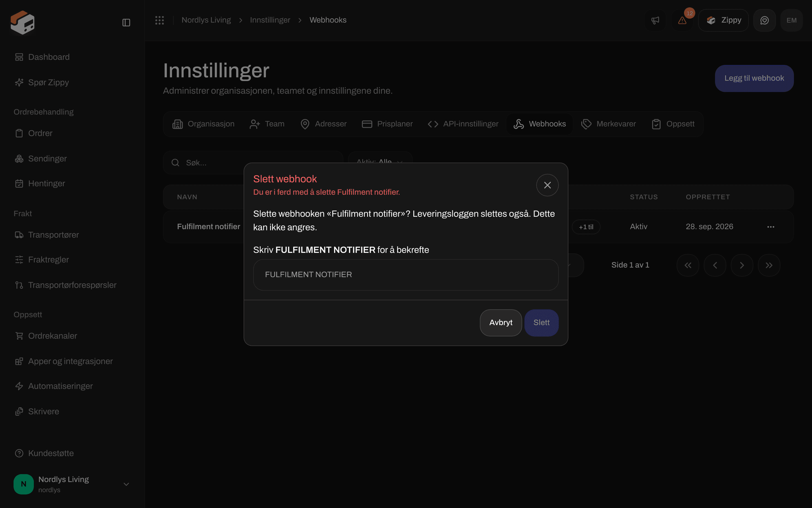
Task: Click the FULFILMENT NOTIFIER confirmation input
Action: point(406,275)
